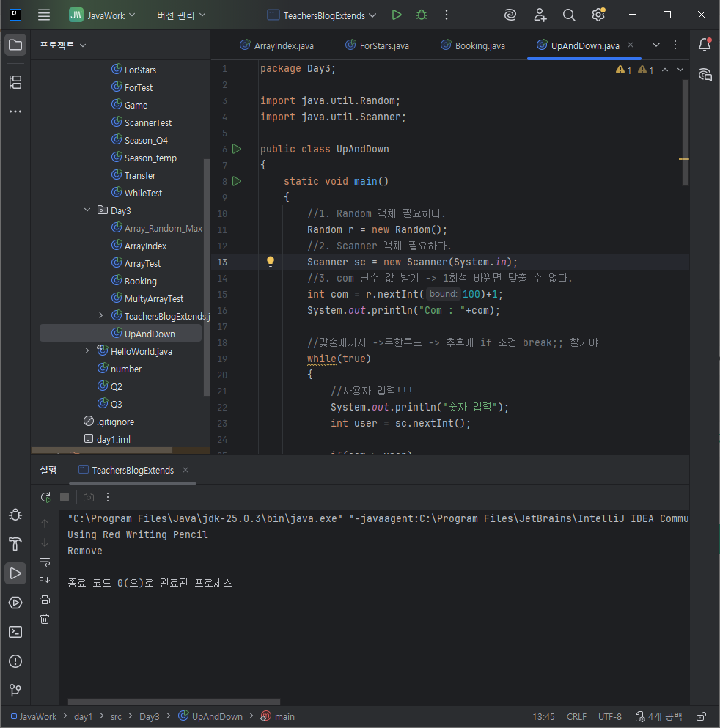Collapse the Day3 folder in project tree
Image resolution: width=720 pixels, height=728 pixels.
point(87,210)
